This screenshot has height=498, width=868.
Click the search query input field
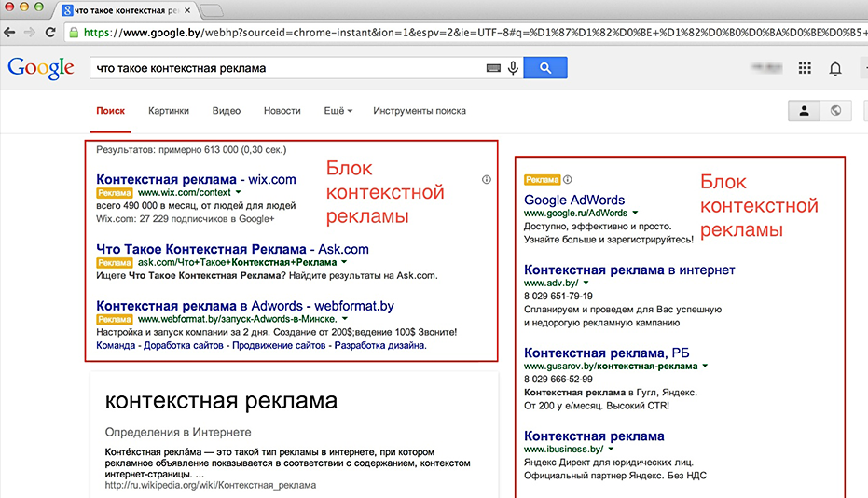288,67
